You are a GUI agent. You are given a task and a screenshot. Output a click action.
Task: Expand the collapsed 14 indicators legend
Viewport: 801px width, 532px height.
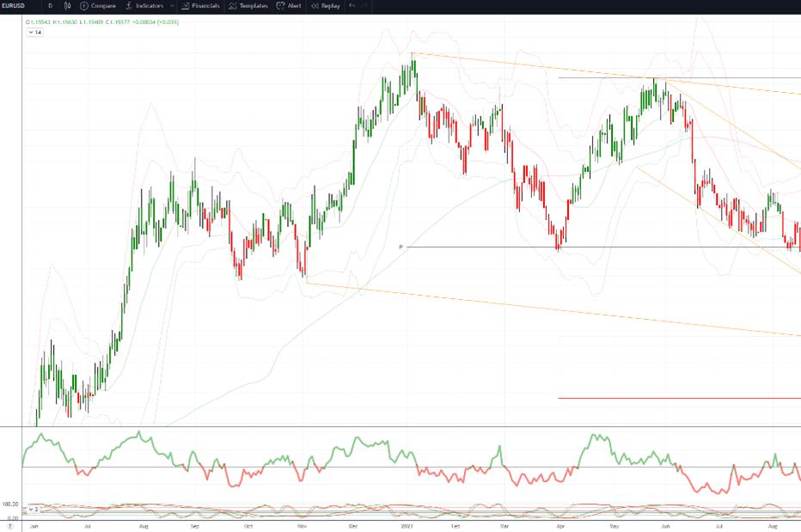pyautogui.click(x=35, y=32)
